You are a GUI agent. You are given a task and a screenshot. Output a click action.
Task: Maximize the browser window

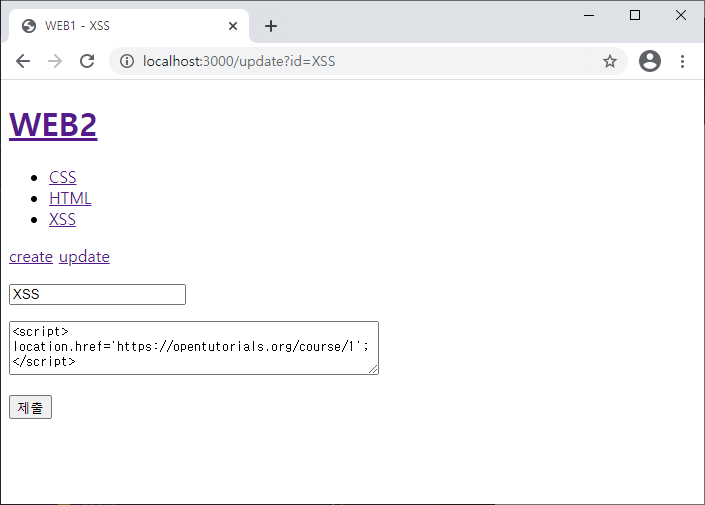point(635,15)
